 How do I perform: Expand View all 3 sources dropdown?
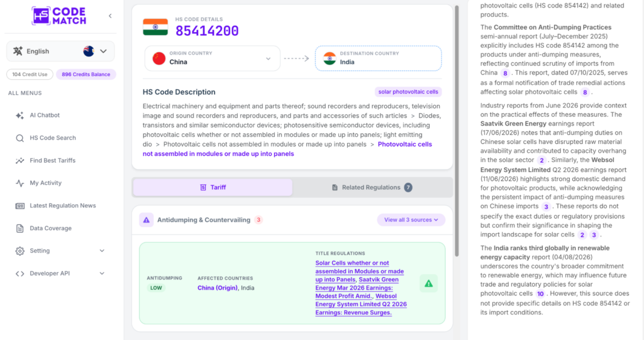point(411,220)
